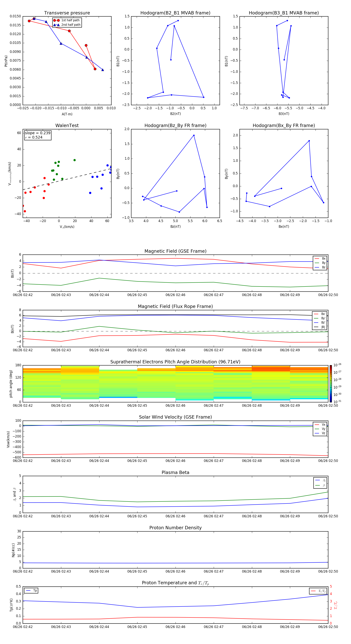The height and width of the screenshot is (644, 351).
Task: Click the 'Bz(nT)' x-axis label
Action: [x=175, y=227]
